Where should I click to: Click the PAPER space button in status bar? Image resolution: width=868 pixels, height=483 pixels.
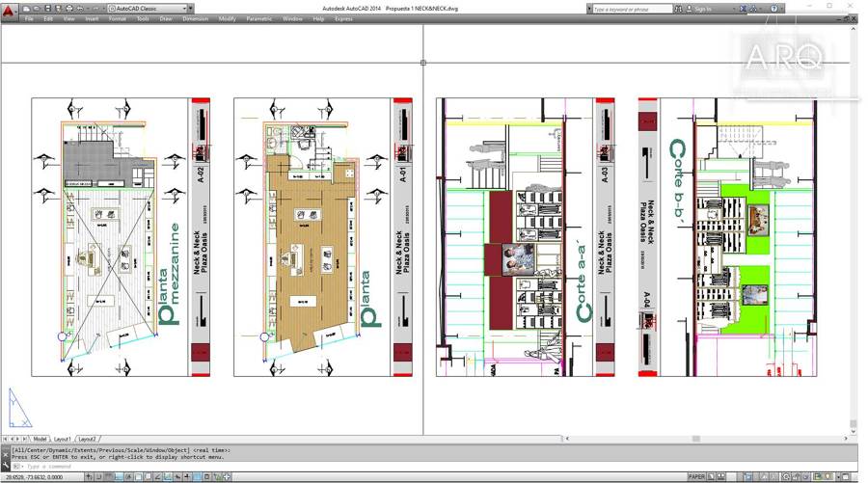(696, 476)
